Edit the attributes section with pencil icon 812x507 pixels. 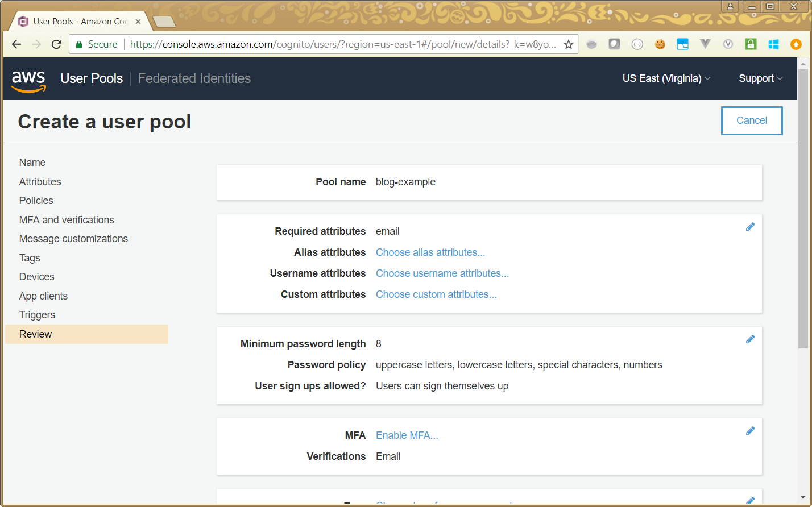tap(750, 227)
